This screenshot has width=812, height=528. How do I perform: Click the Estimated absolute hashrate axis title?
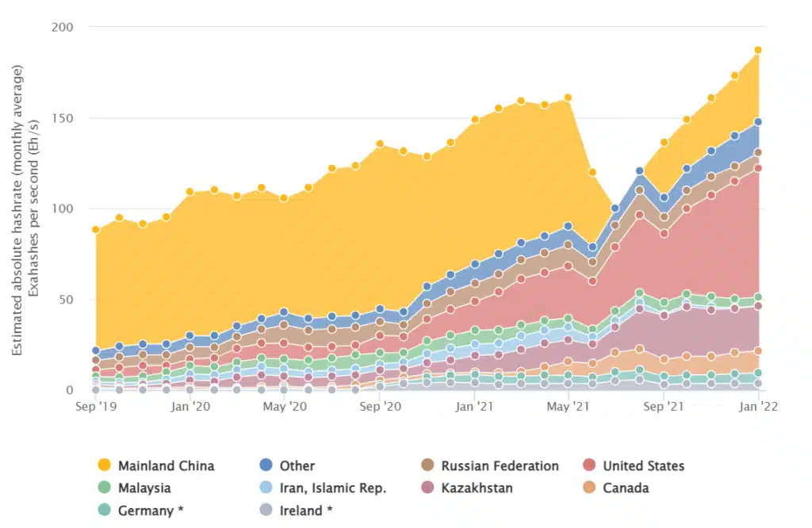tap(17, 210)
